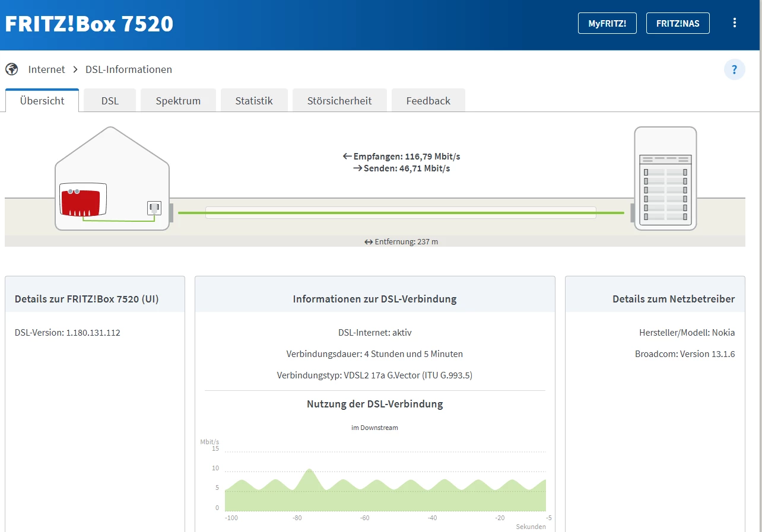Click the FRITZ!Box 7520 logo title
The height and width of the screenshot is (532, 762).
tap(89, 24)
